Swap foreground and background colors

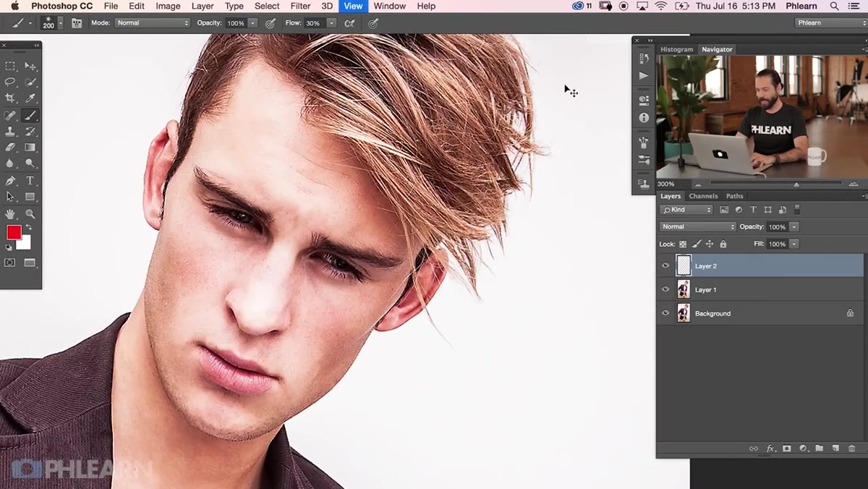pos(28,227)
